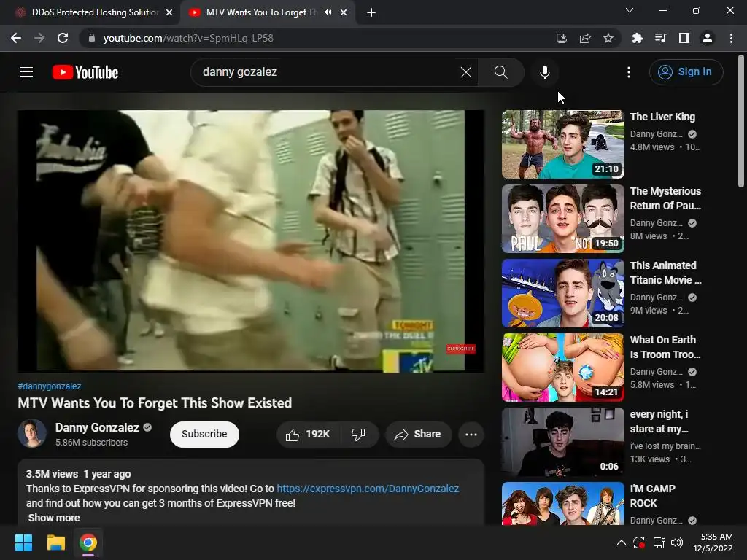747x560 pixels.
Task: Close the DDoS Protected Hosting tab
Action: pyautogui.click(x=169, y=12)
